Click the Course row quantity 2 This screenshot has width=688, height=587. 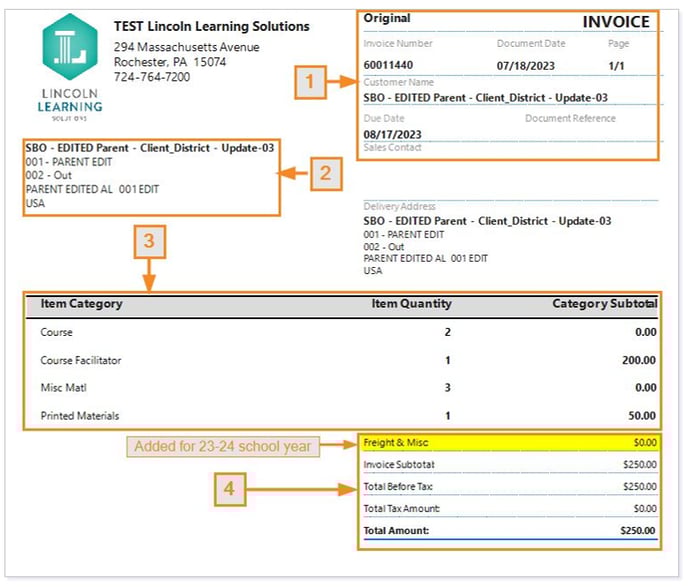click(x=448, y=332)
